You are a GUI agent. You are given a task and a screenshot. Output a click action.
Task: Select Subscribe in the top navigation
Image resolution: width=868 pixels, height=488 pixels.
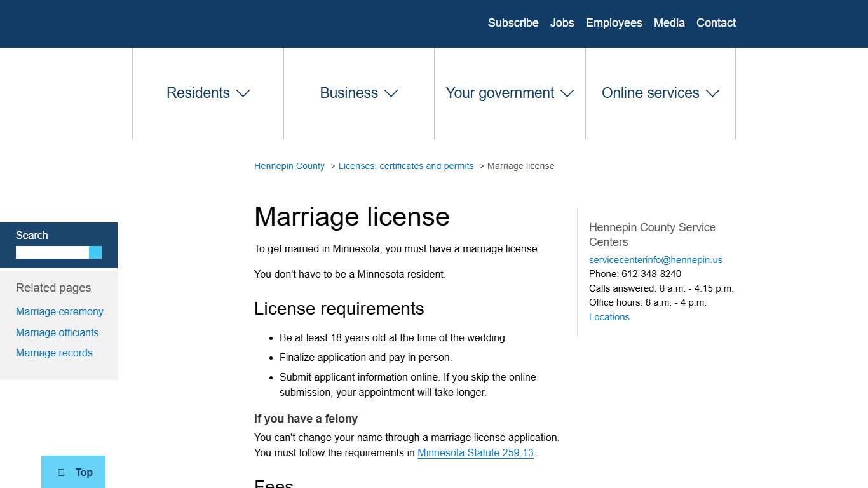pos(513,23)
